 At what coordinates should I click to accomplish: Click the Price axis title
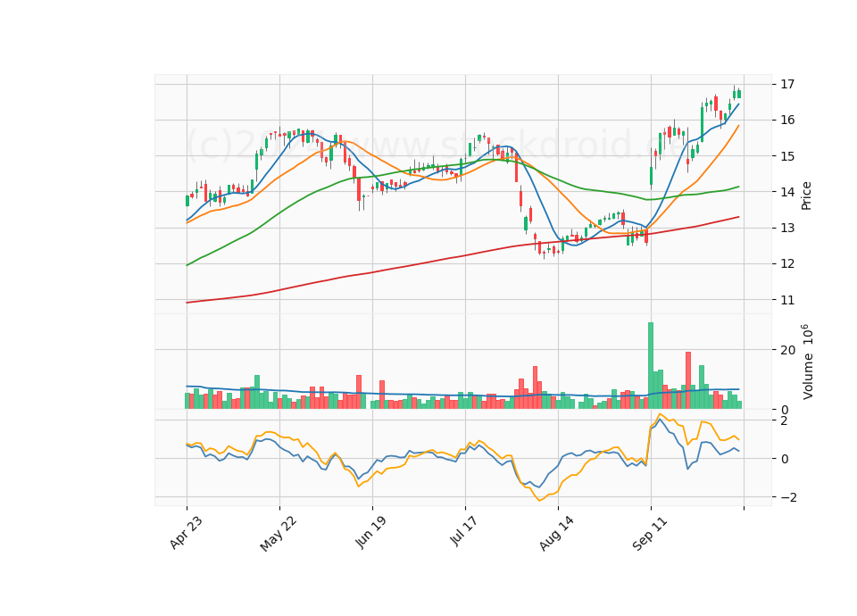[806, 196]
